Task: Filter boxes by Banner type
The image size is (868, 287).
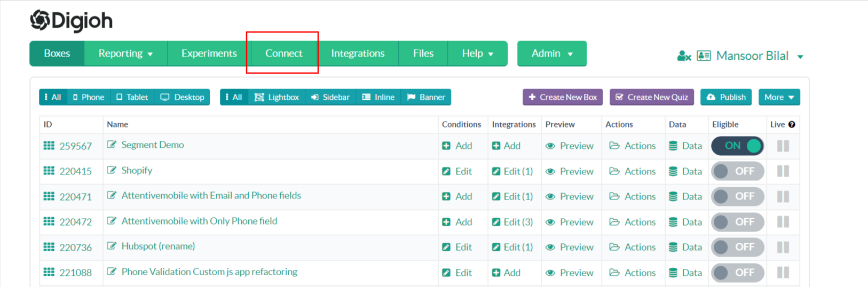Action: (426, 97)
